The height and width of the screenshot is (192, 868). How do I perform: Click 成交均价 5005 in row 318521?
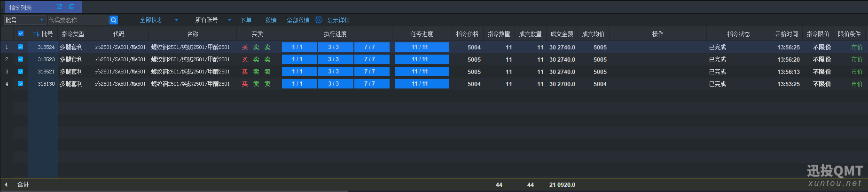click(600, 72)
